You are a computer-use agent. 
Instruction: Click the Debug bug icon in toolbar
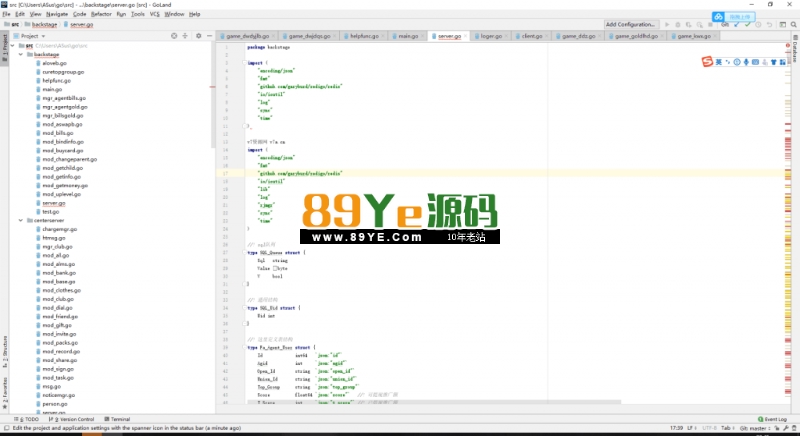tap(678, 24)
